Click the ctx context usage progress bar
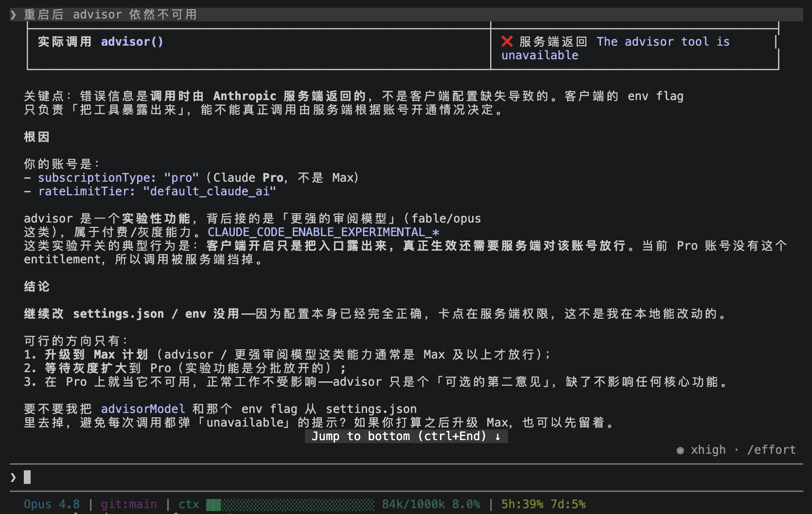This screenshot has height=514, width=812. point(290,504)
